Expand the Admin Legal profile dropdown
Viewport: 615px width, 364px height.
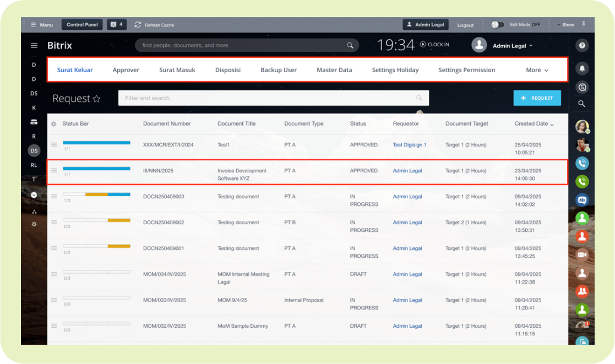[x=531, y=46]
